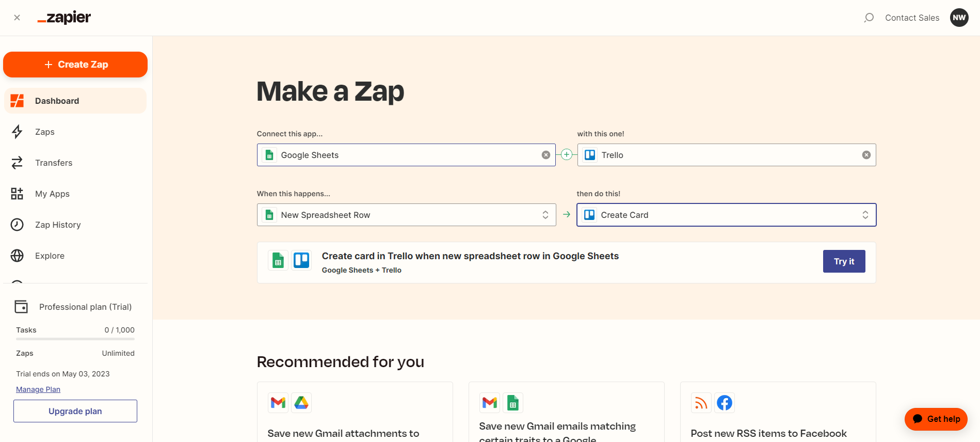Open Zap History in the sidebar

(75, 225)
